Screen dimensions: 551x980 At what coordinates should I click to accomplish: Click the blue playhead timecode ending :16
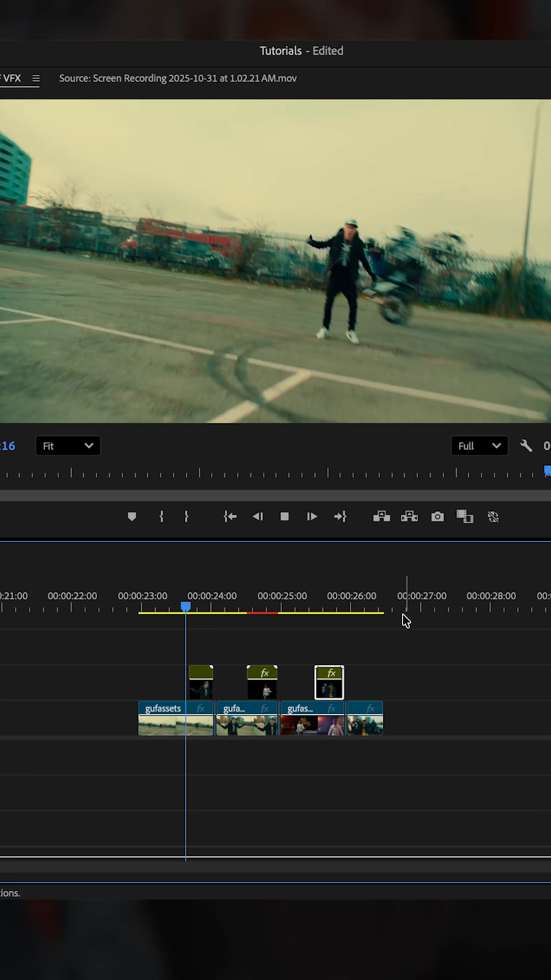(8, 446)
